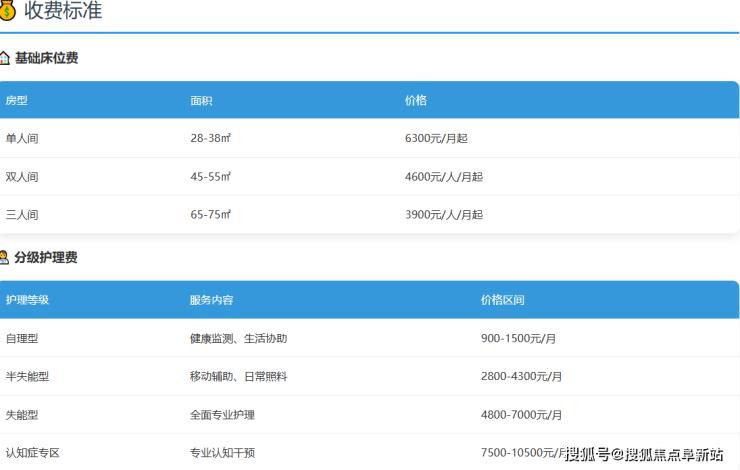Click the 护理等级 column header

pyautogui.click(x=27, y=300)
